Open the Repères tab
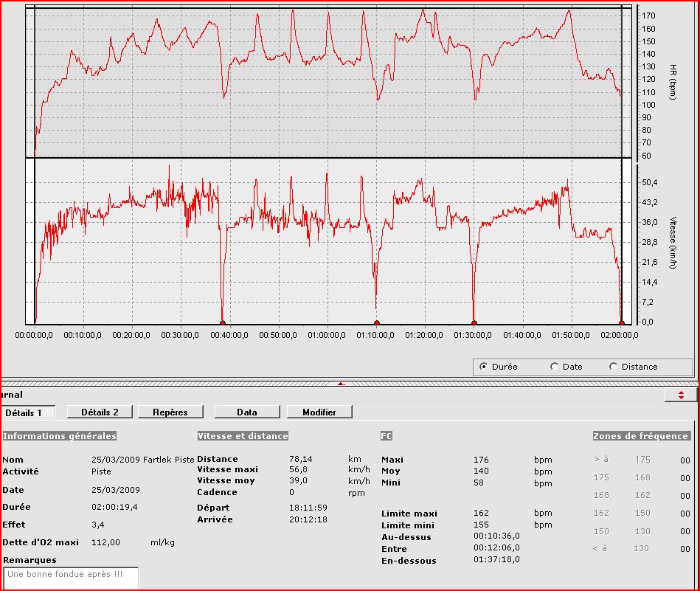This screenshot has width=700, height=591. click(x=170, y=412)
